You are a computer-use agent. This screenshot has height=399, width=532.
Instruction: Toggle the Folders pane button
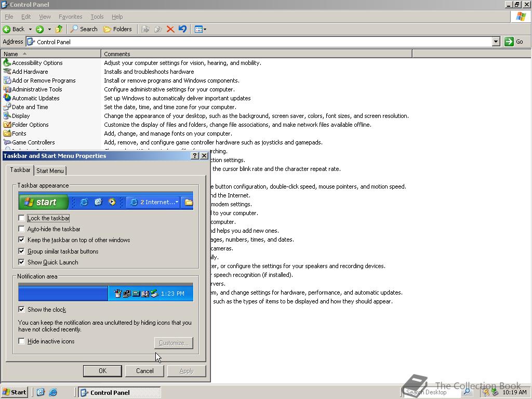point(117,29)
